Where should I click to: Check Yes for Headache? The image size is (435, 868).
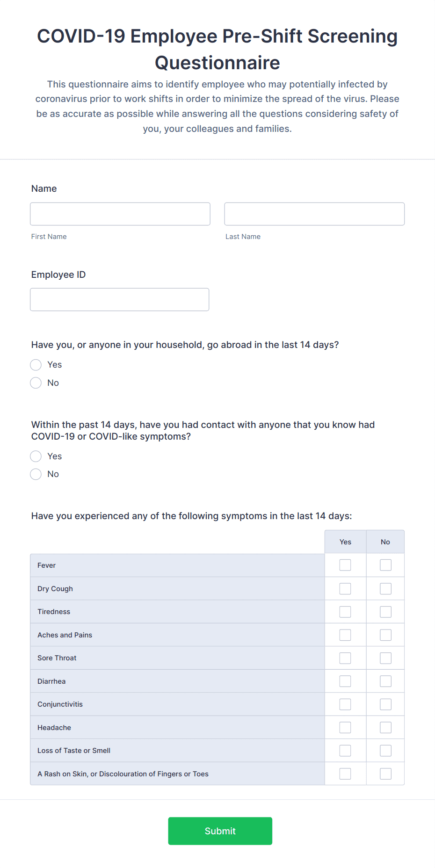pyautogui.click(x=345, y=727)
